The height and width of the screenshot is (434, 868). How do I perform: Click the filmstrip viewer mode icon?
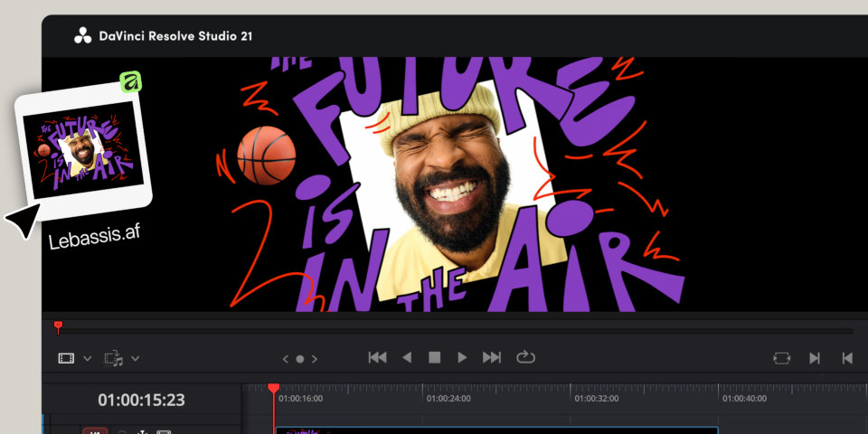click(66, 358)
